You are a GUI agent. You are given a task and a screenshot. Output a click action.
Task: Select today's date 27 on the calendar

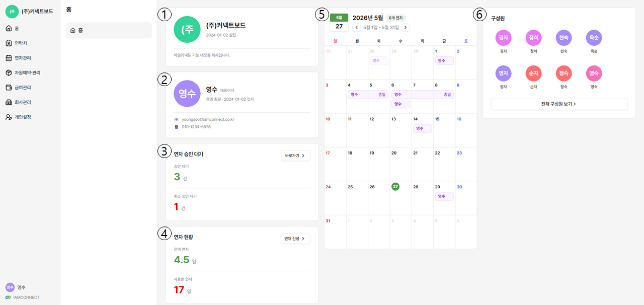(395, 187)
